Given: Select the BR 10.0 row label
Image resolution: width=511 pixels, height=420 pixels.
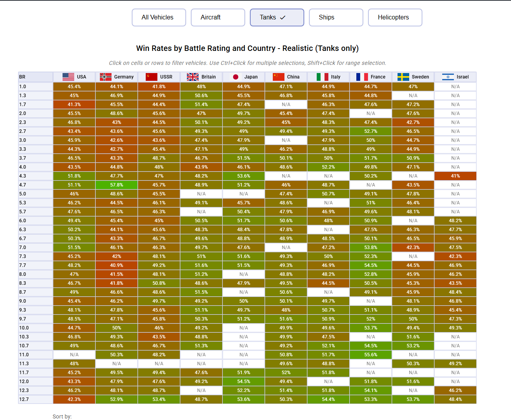Looking at the screenshot, I should [x=36, y=328].
